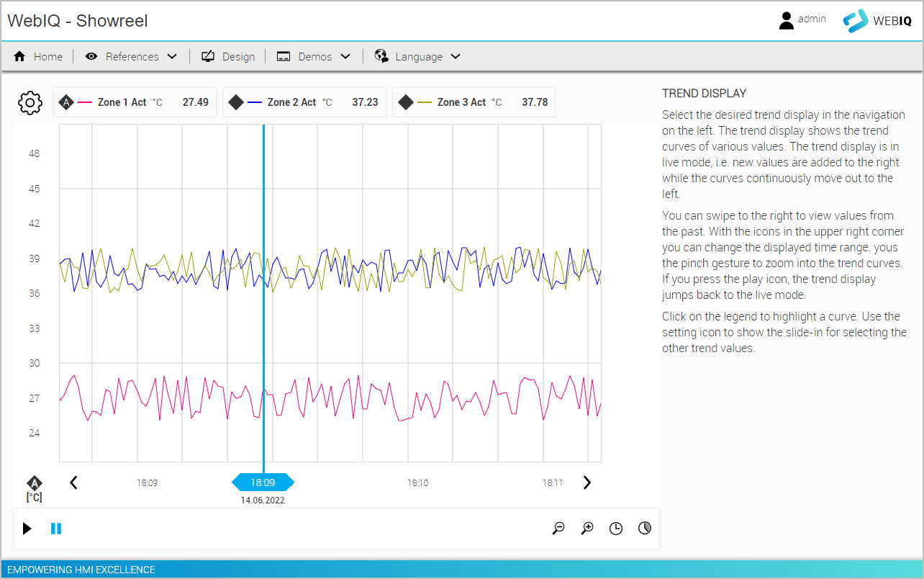Select the clock icon to change time range
Viewport: 924px width, 579px height.
tap(616, 528)
